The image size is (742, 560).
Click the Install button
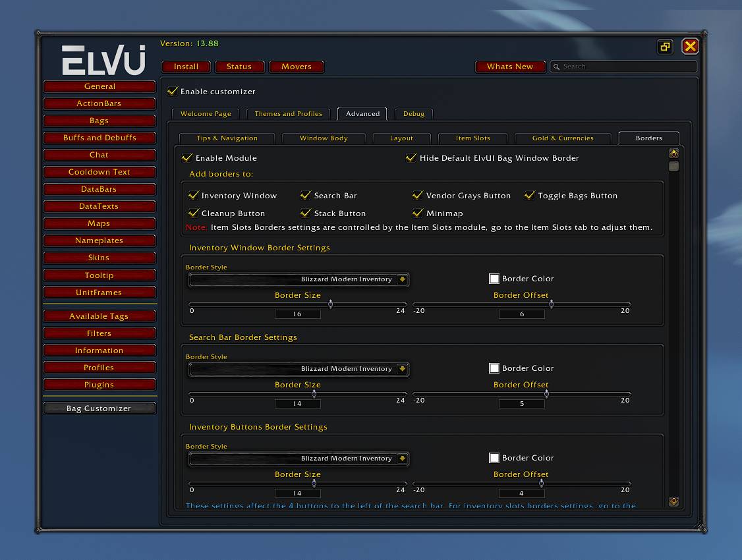click(186, 67)
